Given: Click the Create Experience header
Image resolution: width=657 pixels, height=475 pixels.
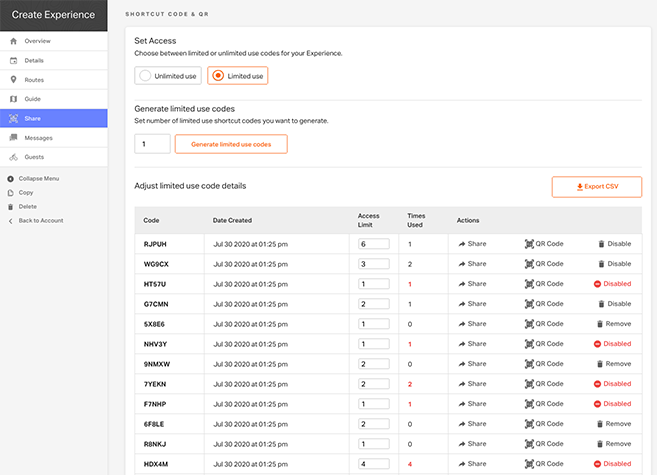Looking at the screenshot, I should 53,15.
